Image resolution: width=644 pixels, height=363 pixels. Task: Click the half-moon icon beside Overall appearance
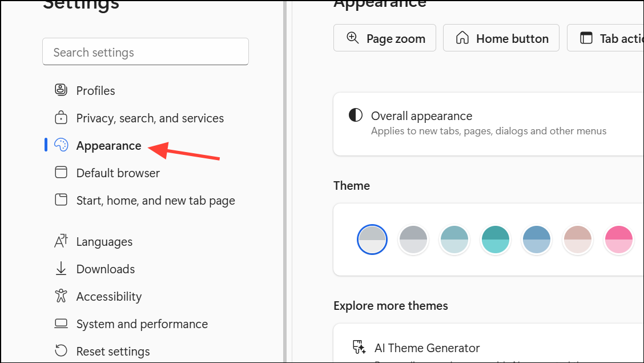pyautogui.click(x=355, y=114)
